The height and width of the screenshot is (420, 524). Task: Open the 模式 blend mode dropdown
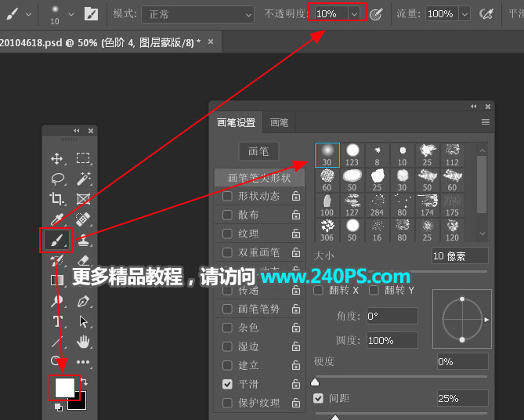point(197,14)
